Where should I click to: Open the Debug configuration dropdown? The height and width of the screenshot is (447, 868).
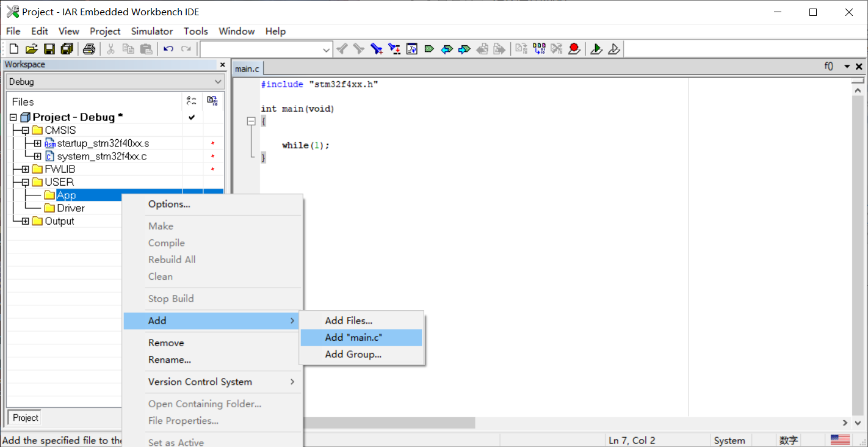point(219,82)
